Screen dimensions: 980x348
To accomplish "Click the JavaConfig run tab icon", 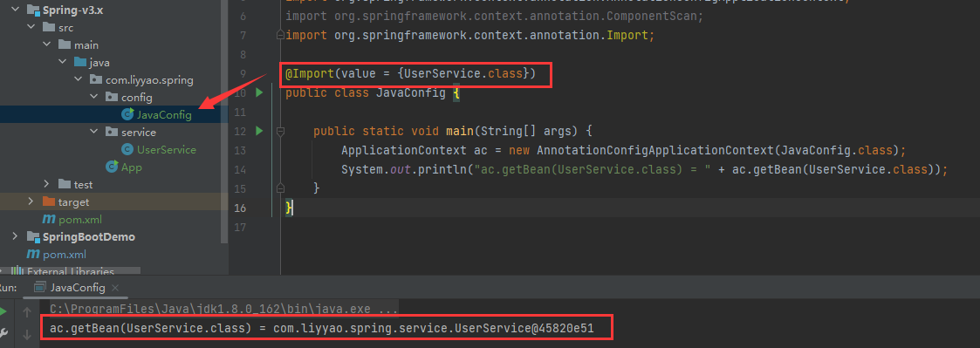I will click(41, 288).
